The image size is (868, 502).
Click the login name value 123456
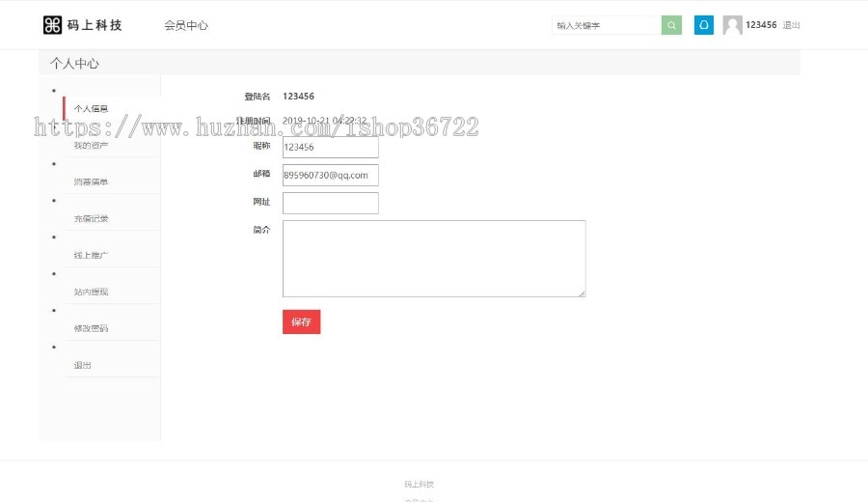298,97
